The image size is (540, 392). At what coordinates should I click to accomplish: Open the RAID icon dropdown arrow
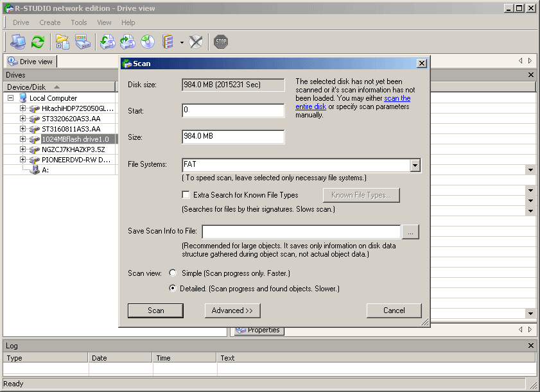(x=182, y=43)
